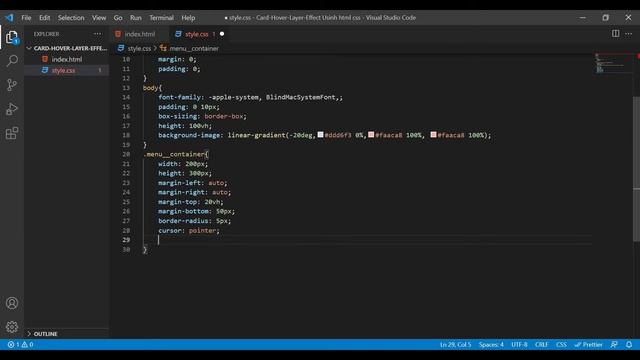Open the Terminal menu
The height and width of the screenshot is (360, 640).
pyautogui.click(x=161, y=18)
